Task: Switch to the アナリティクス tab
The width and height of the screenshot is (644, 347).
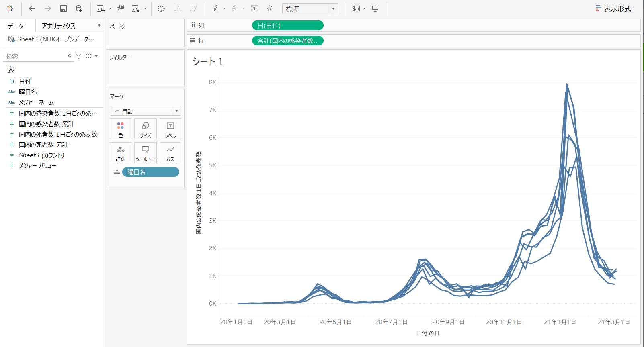Action: 59,26
